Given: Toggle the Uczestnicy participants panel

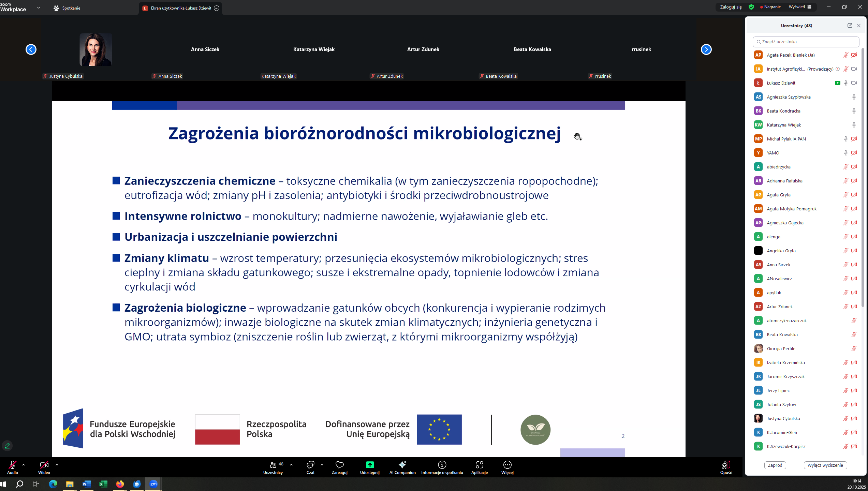Looking at the screenshot, I should click(x=273, y=465).
